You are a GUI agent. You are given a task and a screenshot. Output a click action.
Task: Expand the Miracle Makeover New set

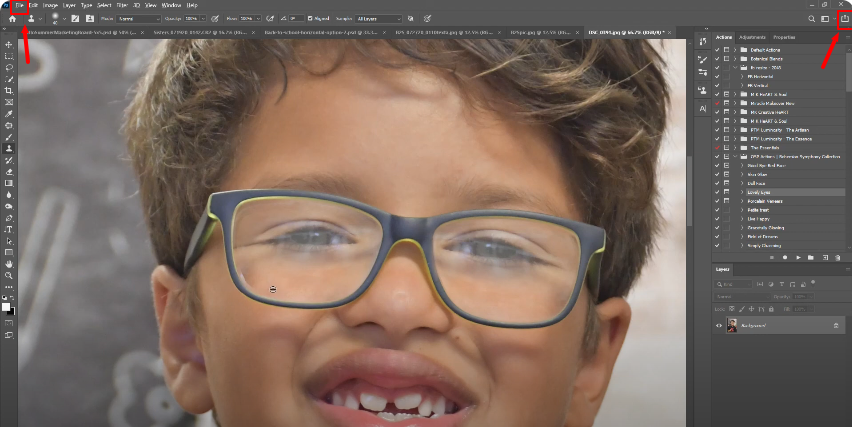point(735,103)
